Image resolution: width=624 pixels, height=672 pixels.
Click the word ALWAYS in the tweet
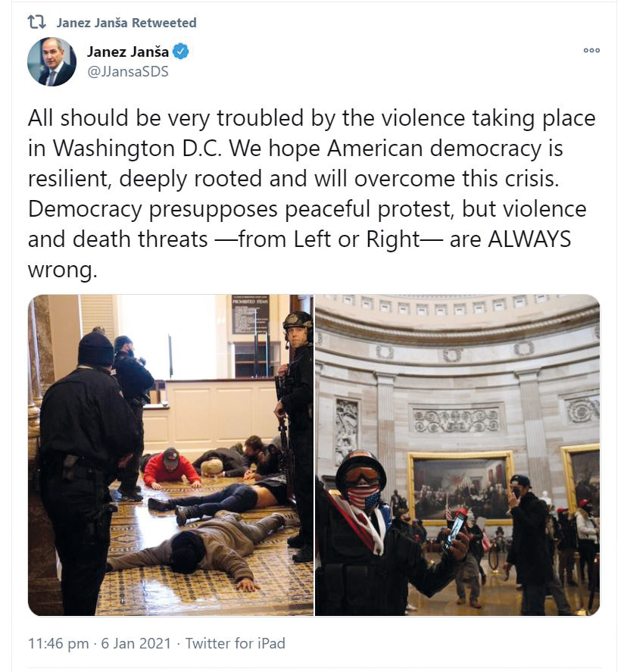529,239
